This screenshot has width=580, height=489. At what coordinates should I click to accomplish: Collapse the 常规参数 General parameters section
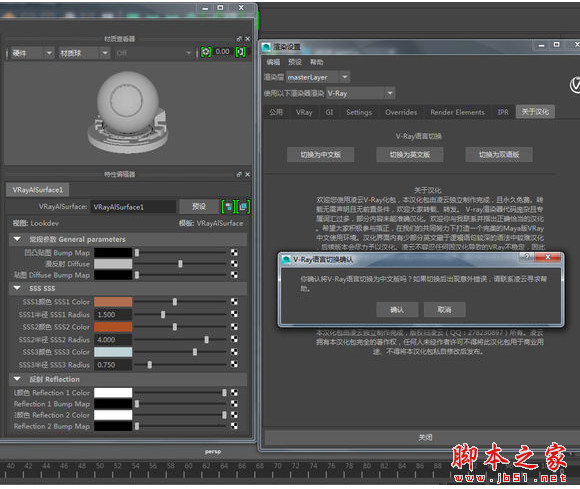[x=17, y=239]
